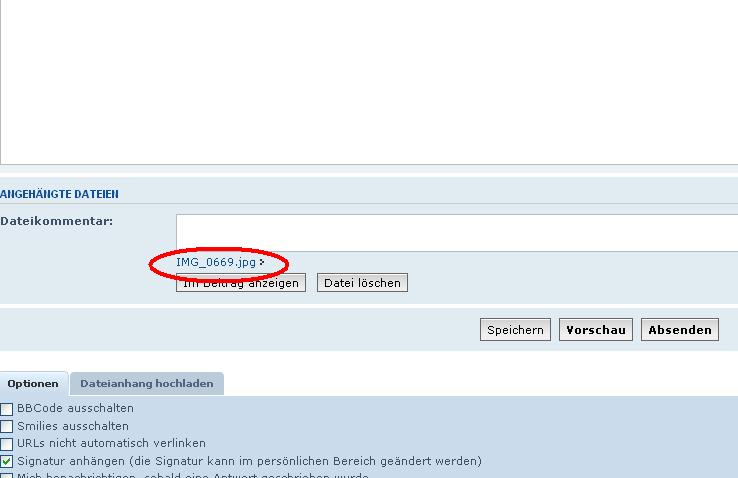Screen dimensions: 738x478
Task: Delete the attachment with 'Datei löschen'
Action: [x=362, y=283]
